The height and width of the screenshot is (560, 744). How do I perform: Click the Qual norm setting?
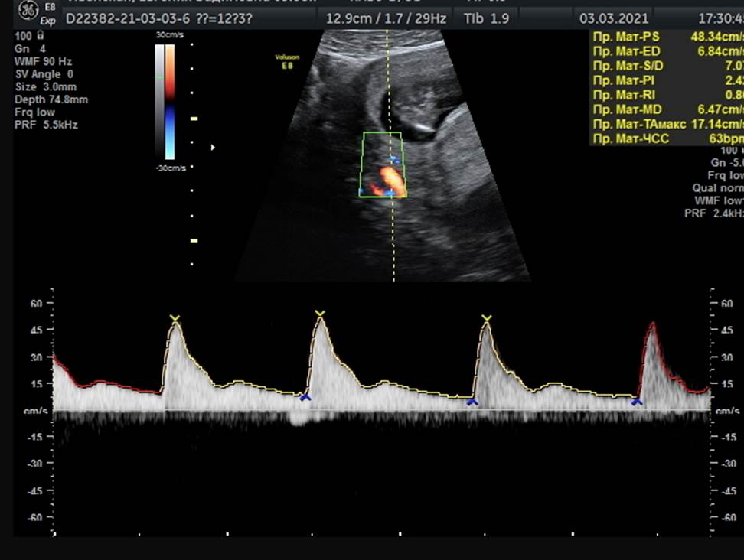717,188
